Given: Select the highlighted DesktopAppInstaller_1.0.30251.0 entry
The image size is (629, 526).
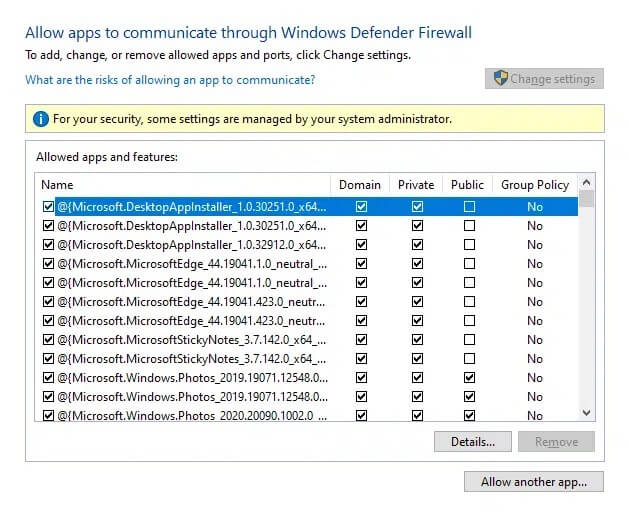Looking at the screenshot, I should tap(192, 207).
